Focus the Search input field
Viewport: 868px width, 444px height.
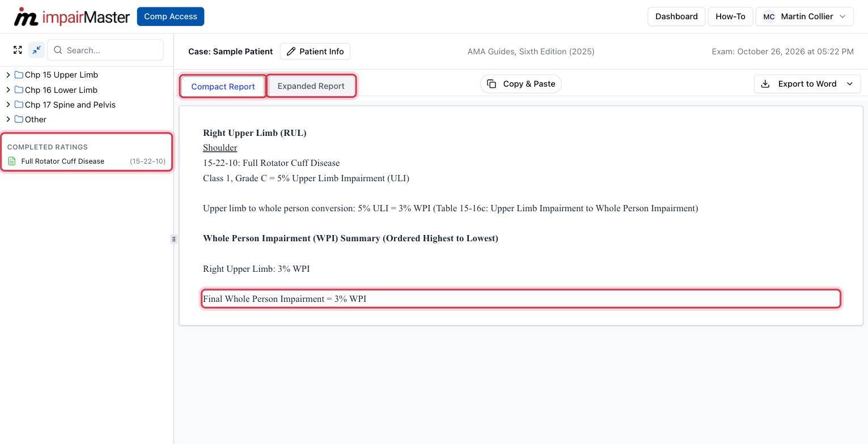pos(105,50)
